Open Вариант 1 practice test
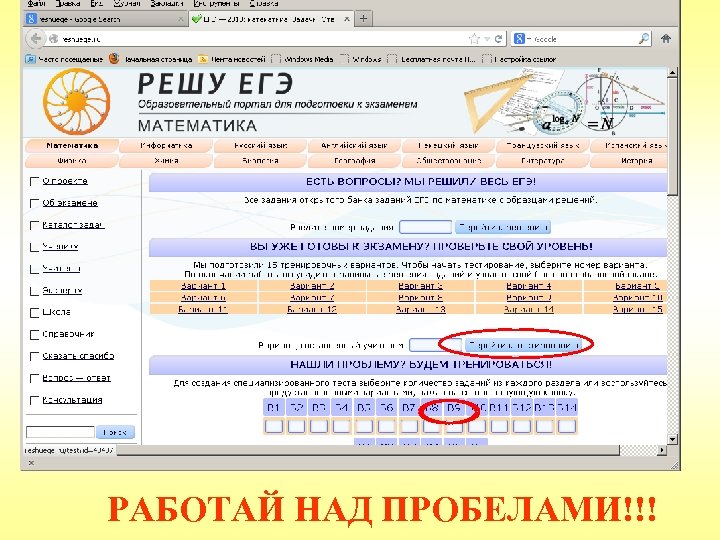Viewport: 720px width, 540px height. point(203,286)
